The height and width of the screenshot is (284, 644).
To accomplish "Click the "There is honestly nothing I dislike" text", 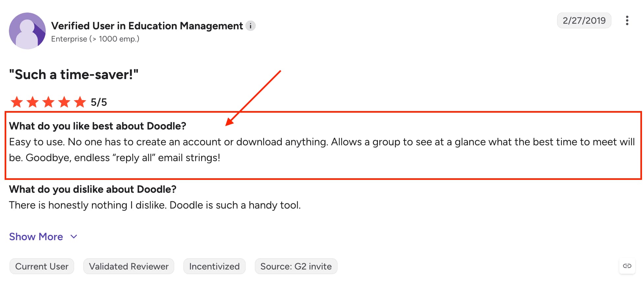I will (155, 205).
